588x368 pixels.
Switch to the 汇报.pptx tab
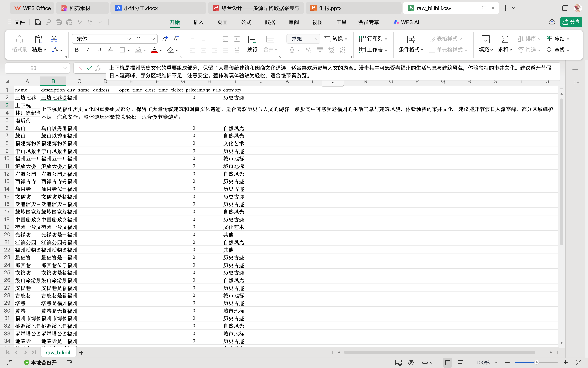click(x=330, y=8)
